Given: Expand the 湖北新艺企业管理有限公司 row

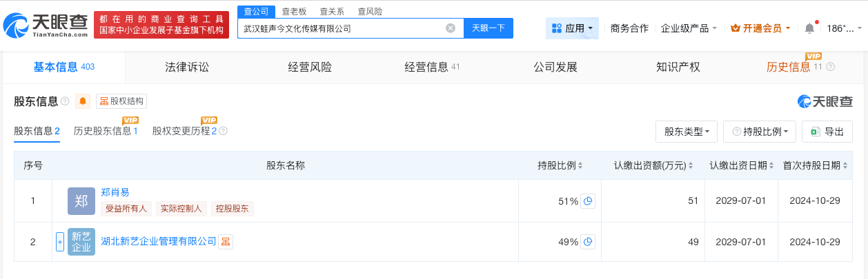Looking at the screenshot, I should coord(59,242).
